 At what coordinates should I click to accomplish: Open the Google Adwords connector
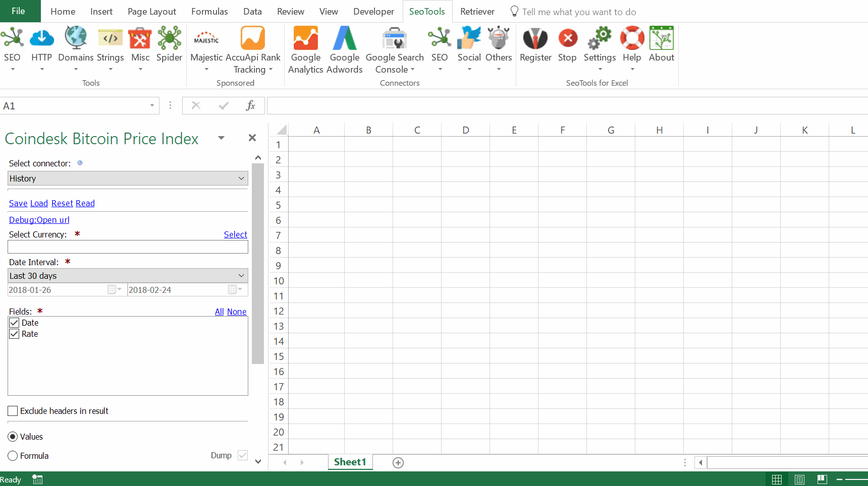(345, 38)
